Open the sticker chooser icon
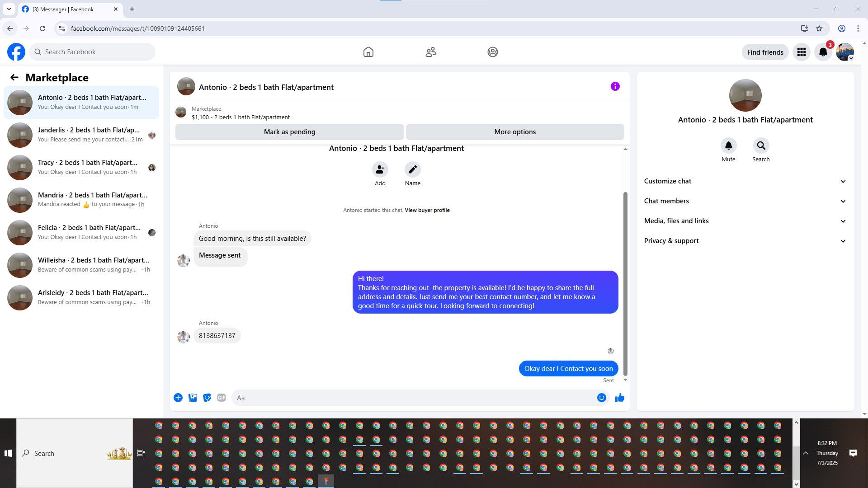The height and width of the screenshot is (488, 868). pyautogui.click(x=207, y=398)
